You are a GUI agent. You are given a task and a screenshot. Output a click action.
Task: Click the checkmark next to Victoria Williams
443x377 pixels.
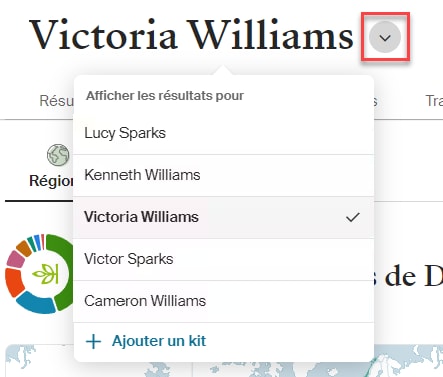pos(352,217)
